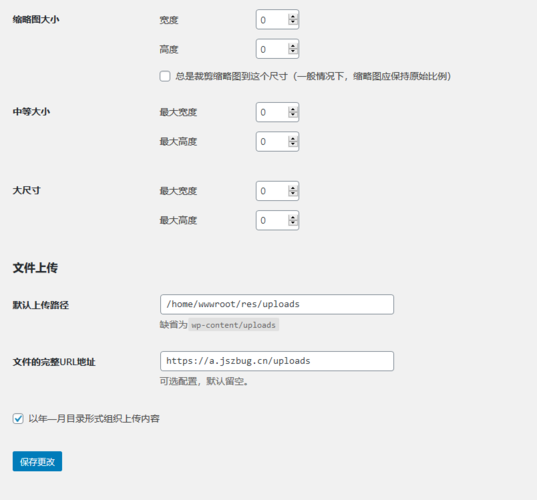Click the 大尺寸 label
Image resolution: width=537 pixels, height=500 pixels.
pyautogui.click(x=26, y=190)
